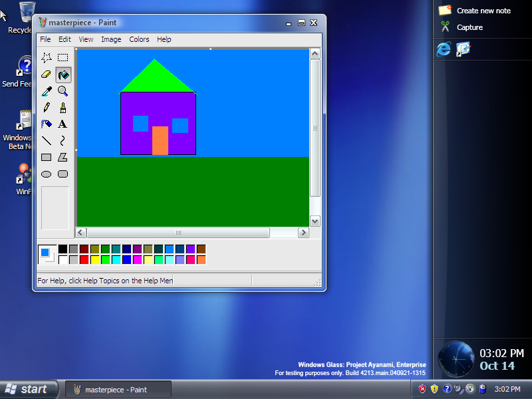This screenshot has width=532, height=399.
Task: Launch Internet Explorer from the sidebar
Action: coord(444,49)
